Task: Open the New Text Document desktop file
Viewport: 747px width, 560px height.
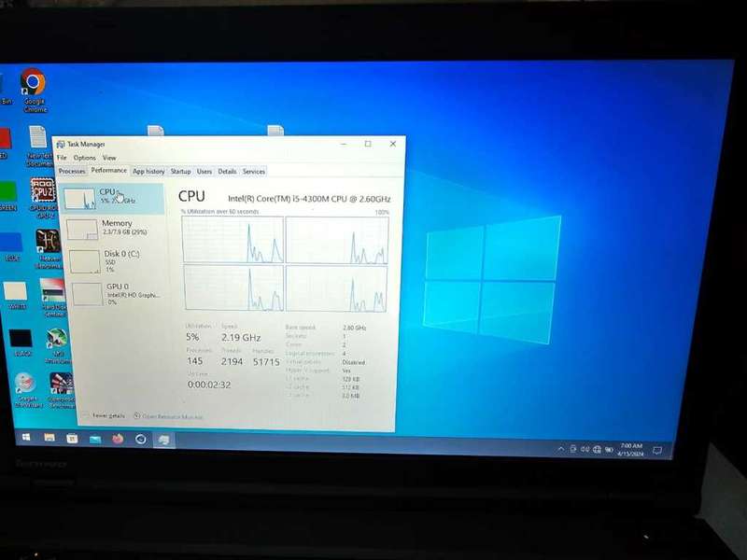Action: click(x=38, y=146)
